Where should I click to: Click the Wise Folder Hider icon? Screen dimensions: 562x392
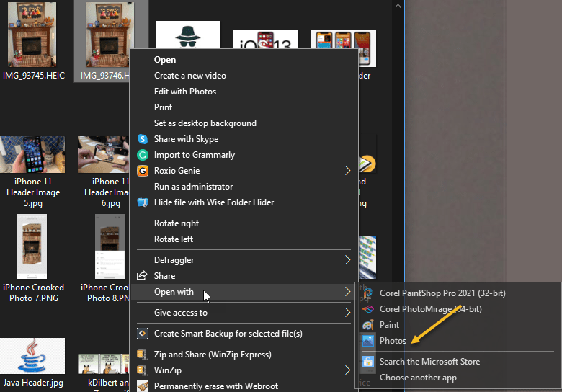[142, 202]
